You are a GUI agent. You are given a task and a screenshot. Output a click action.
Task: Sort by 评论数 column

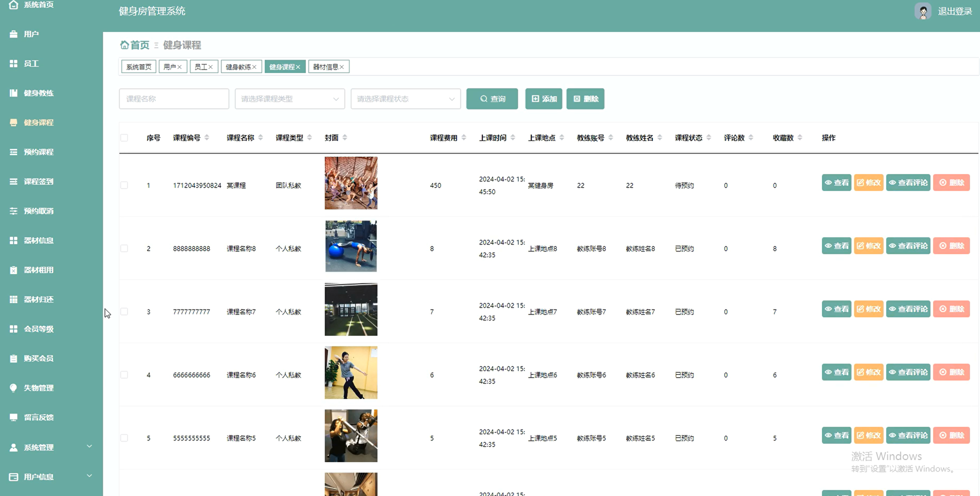pos(751,138)
